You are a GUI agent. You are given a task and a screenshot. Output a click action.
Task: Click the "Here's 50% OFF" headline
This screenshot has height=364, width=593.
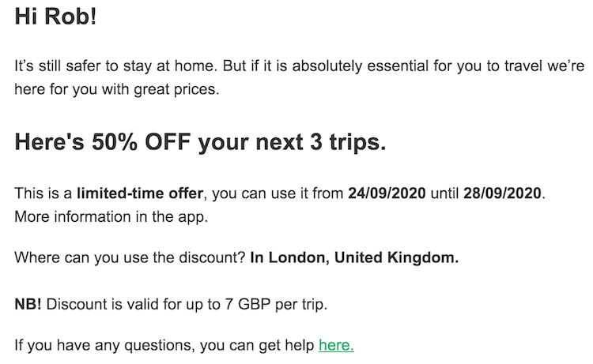tap(103, 142)
